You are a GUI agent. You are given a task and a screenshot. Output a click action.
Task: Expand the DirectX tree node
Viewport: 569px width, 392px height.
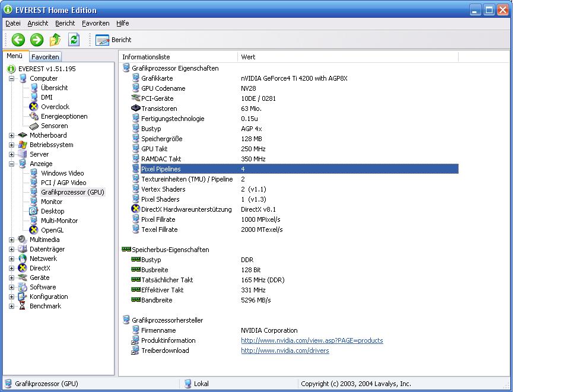(12, 268)
